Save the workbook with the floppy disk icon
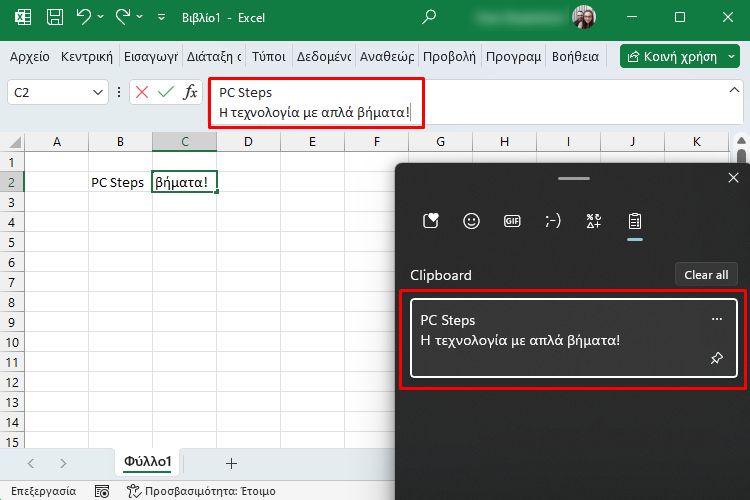This screenshot has height=500, width=750. (55, 18)
